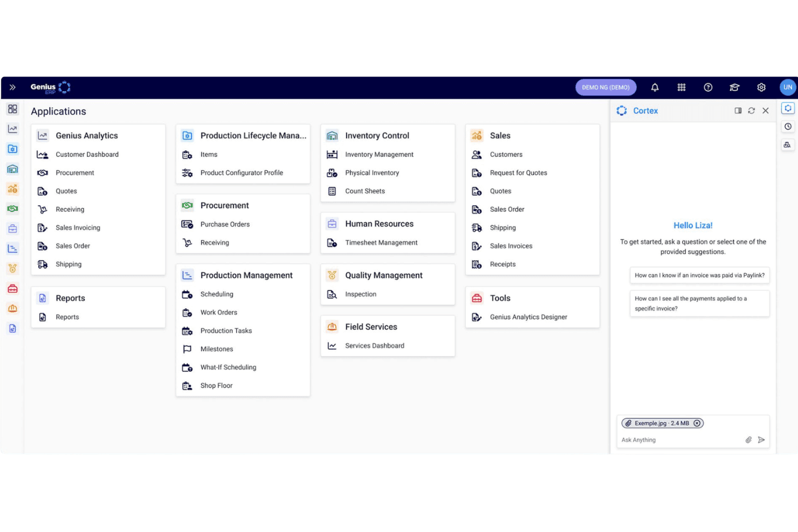Open Product Configurator Profile
Viewport: 798px width, 532px height.
pos(242,173)
